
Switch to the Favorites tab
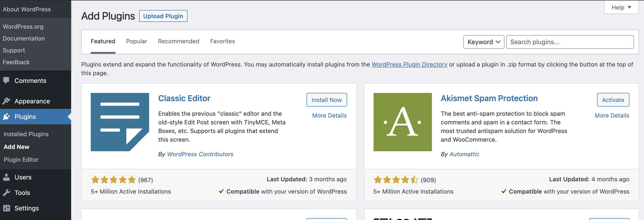pyautogui.click(x=223, y=41)
